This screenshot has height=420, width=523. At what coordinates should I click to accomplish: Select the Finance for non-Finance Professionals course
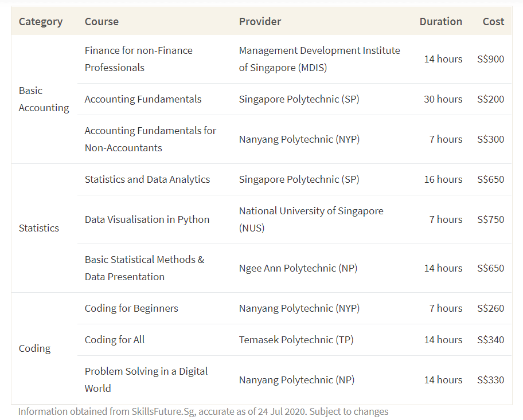[138, 58]
